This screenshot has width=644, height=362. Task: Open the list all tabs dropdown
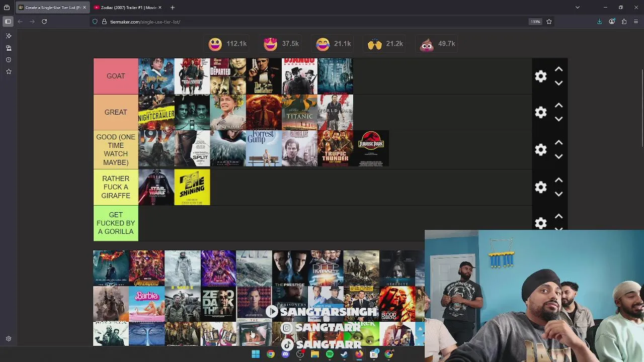(x=578, y=8)
